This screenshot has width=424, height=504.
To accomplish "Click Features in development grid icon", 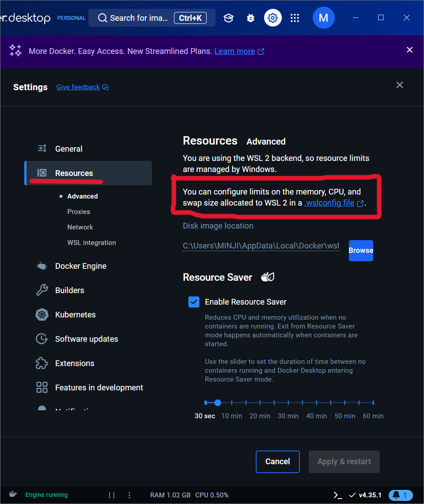I will coord(42,387).
